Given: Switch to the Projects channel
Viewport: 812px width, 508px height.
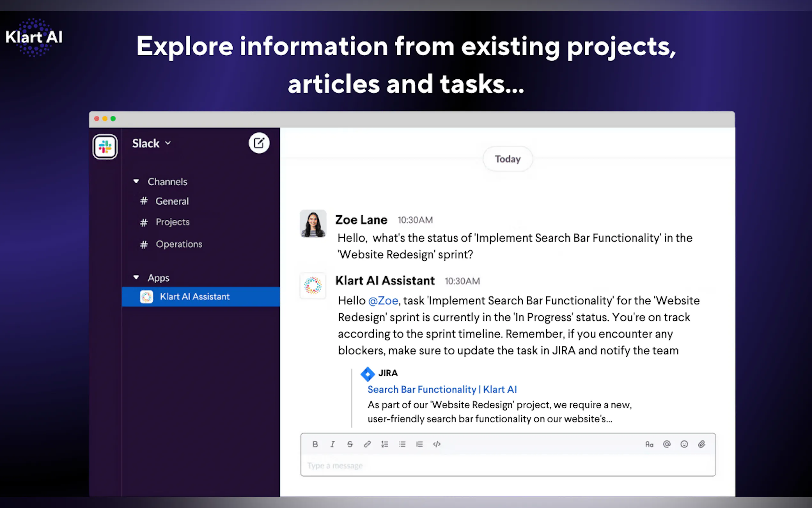Looking at the screenshot, I should click(x=173, y=222).
